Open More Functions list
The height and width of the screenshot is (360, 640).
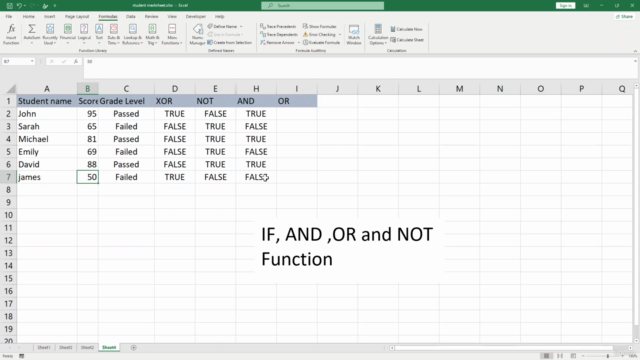[172, 34]
